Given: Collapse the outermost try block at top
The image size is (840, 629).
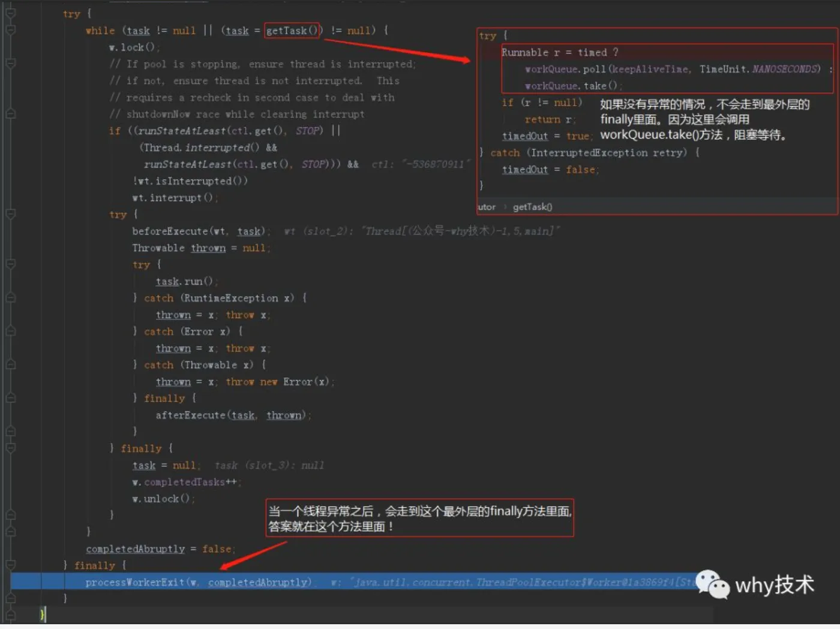Looking at the screenshot, I should pyautogui.click(x=10, y=13).
